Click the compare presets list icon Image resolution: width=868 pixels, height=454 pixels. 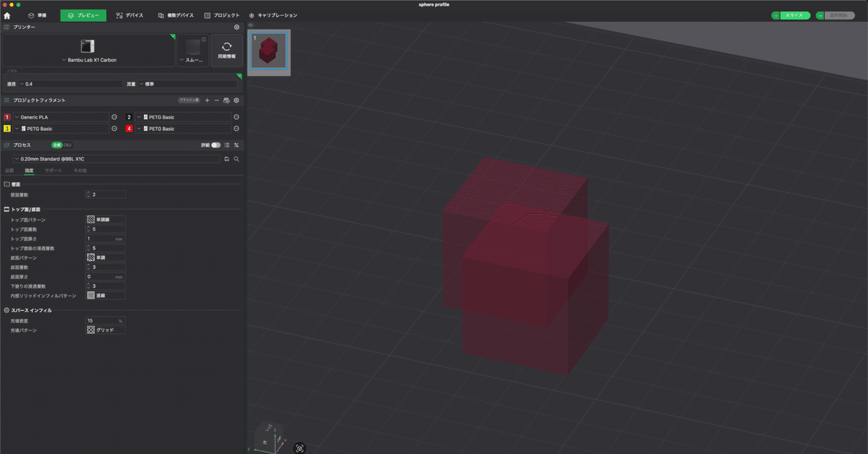point(226,145)
